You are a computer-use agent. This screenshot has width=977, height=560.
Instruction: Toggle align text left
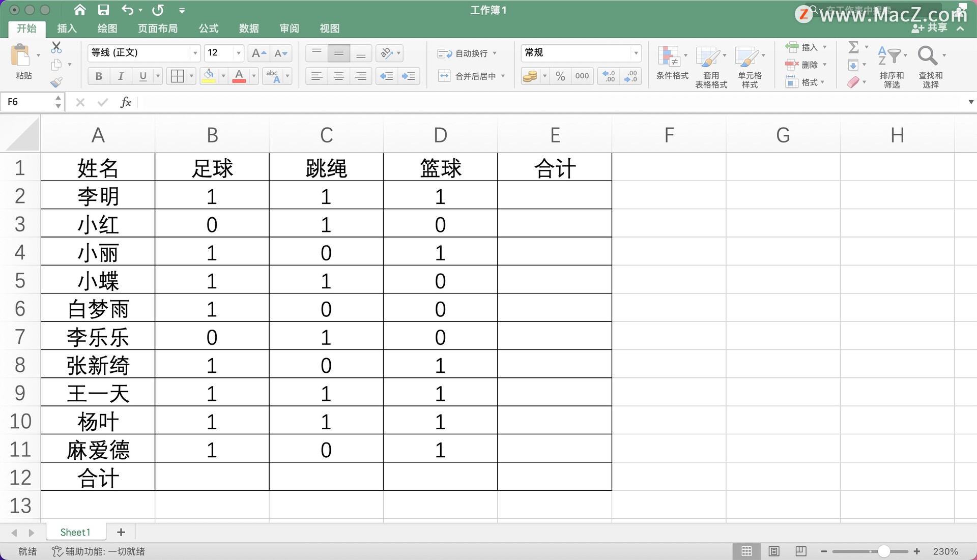(x=317, y=76)
